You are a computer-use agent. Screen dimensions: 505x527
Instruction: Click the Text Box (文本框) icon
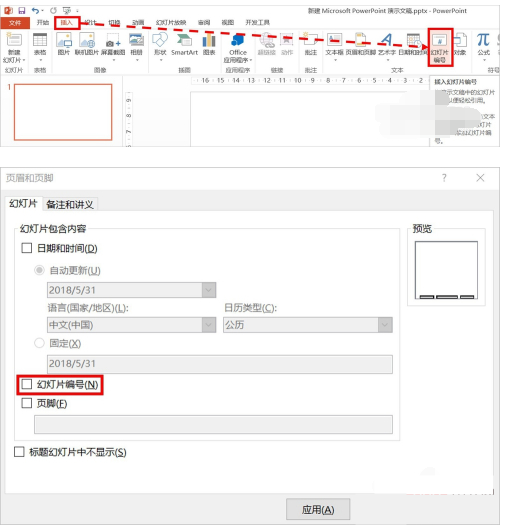[x=334, y=40]
